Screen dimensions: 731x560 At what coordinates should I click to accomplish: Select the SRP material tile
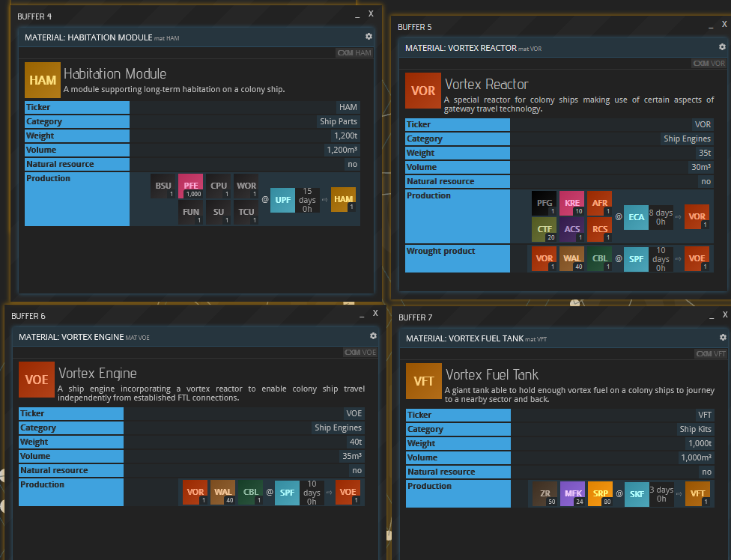pyautogui.click(x=600, y=494)
